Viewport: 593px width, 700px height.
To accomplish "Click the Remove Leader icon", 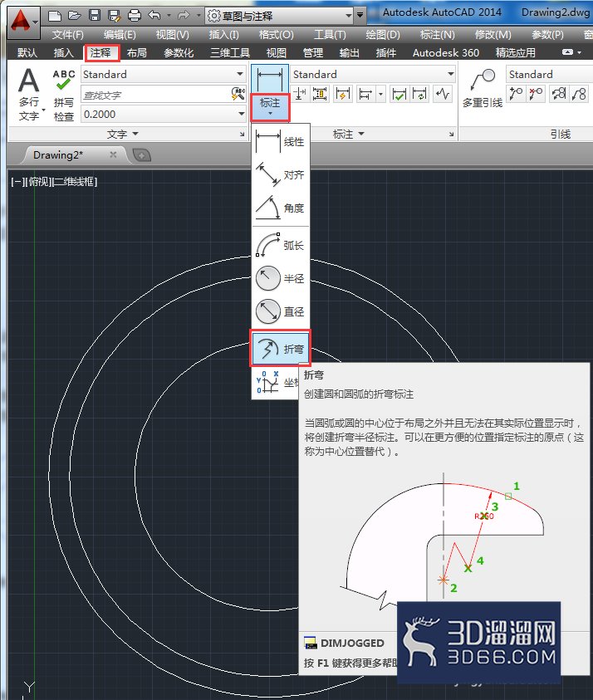I will [x=536, y=94].
